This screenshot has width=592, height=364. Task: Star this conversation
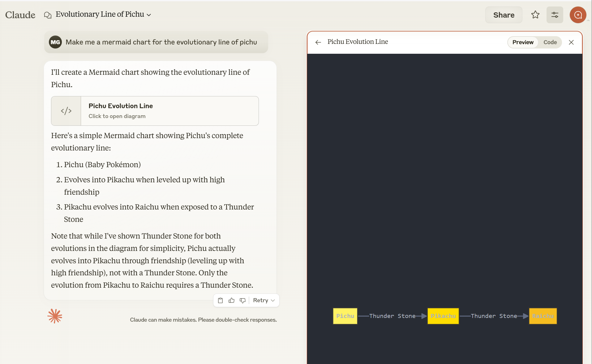(x=535, y=15)
